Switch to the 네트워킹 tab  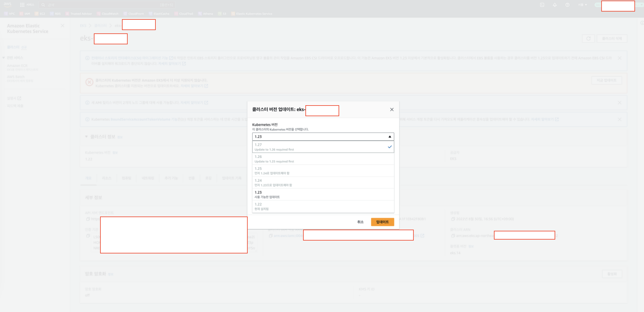tap(148, 178)
